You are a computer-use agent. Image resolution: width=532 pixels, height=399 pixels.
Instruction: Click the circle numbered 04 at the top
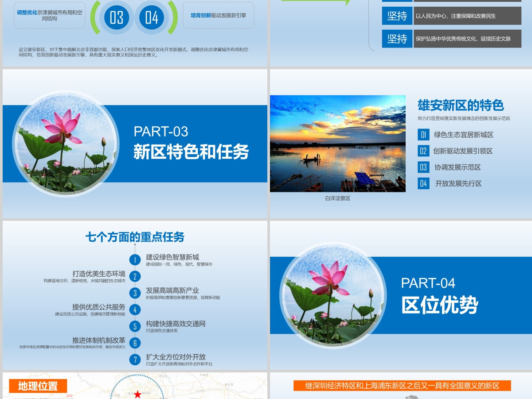[152, 18]
